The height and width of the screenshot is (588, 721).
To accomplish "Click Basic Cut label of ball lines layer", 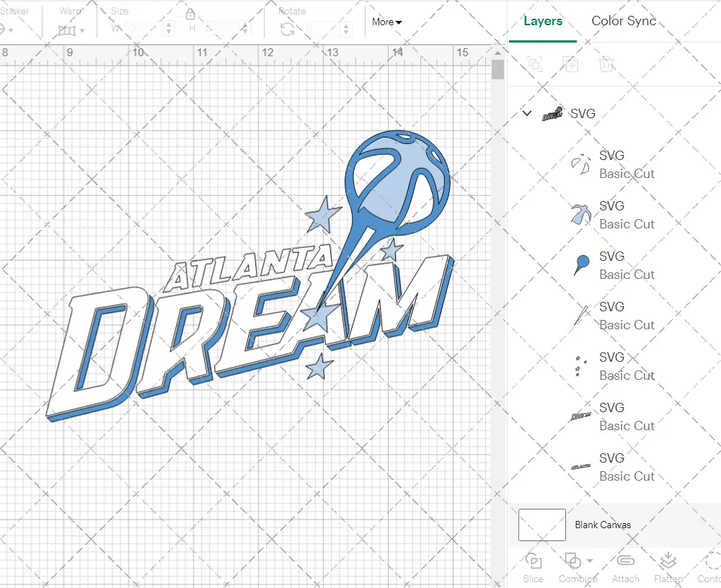I will (x=627, y=174).
